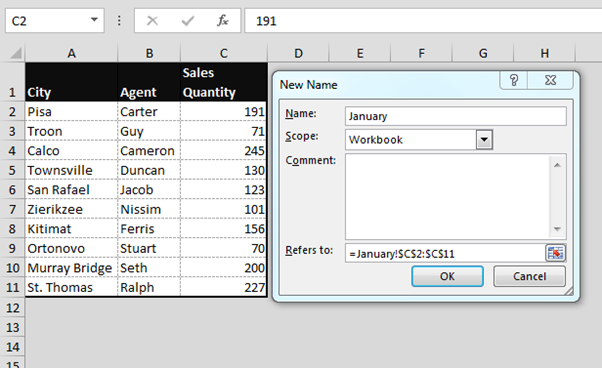The image size is (602, 368).
Task: Click the Refers to formula field
Action: [x=445, y=253]
